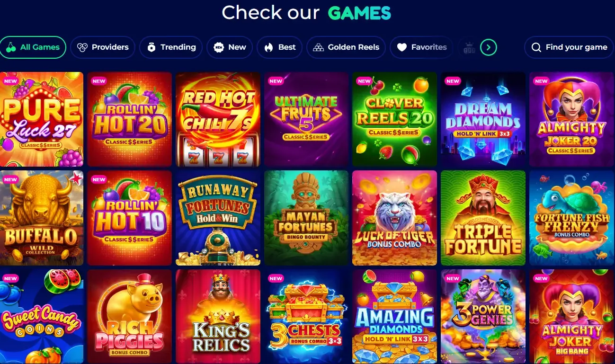Click the gold bars Golden Reels icon
The width and height of the screenshot is (615, 364).
(x=319, y=47)
